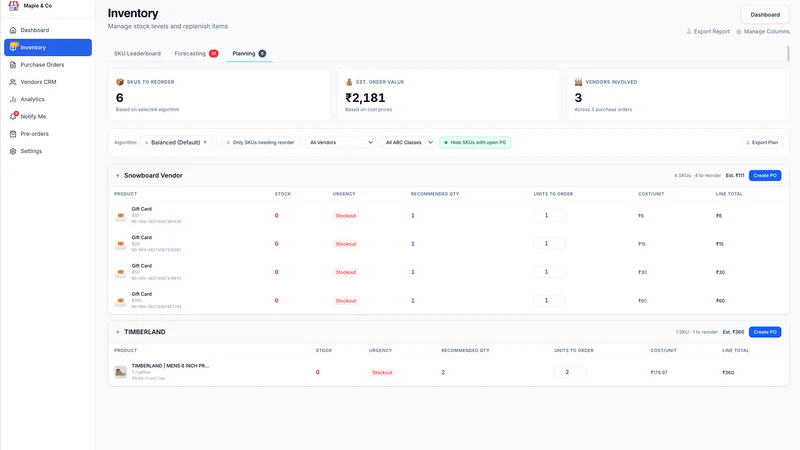Click units to order field for Timberland boot
The image size is (800, 450).
[x=569, y=372]
